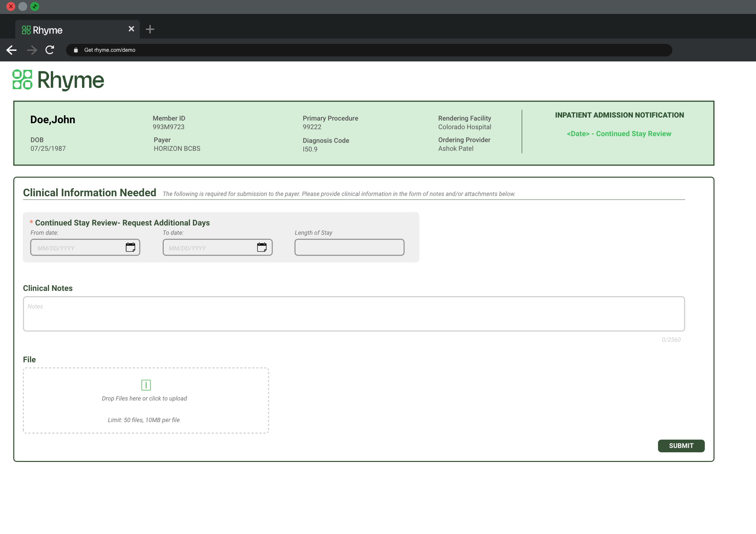Click the Drop Files upload area
This screenshot has height=534, width=756.
click(x=146, y=408)
